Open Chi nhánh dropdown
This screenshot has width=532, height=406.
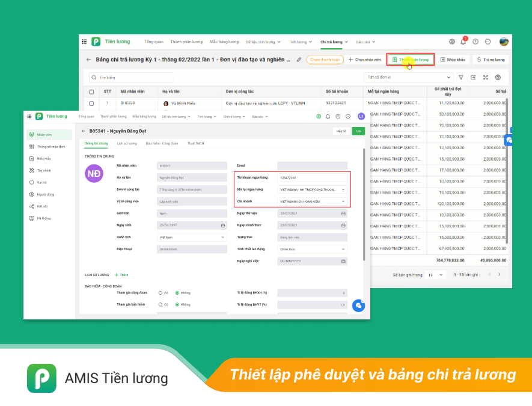tap(312, 201)
